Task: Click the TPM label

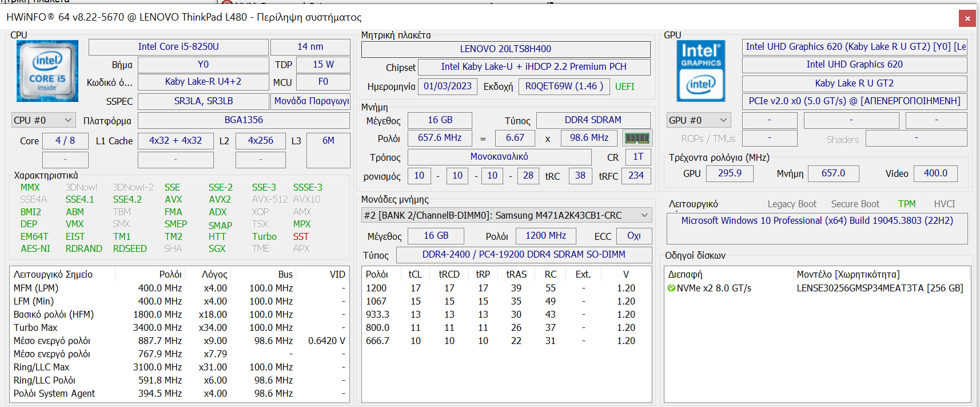Action: point(907,204)
